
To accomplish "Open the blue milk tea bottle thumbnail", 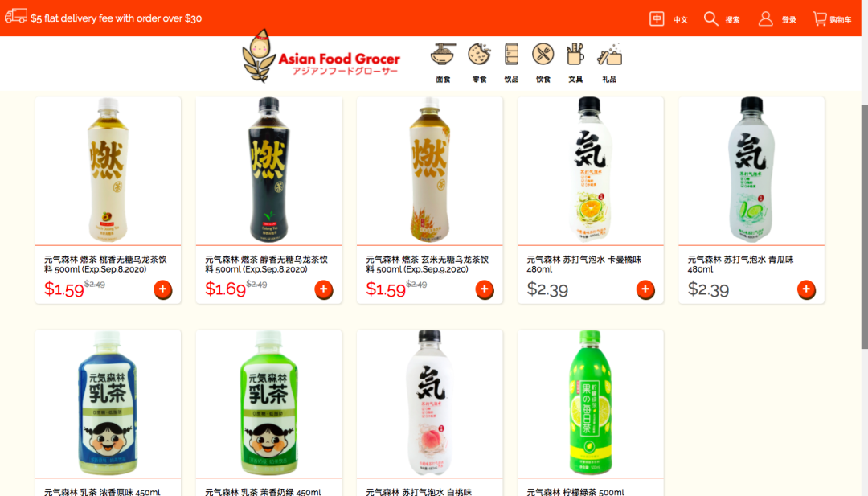I will [x=108, y=403].
